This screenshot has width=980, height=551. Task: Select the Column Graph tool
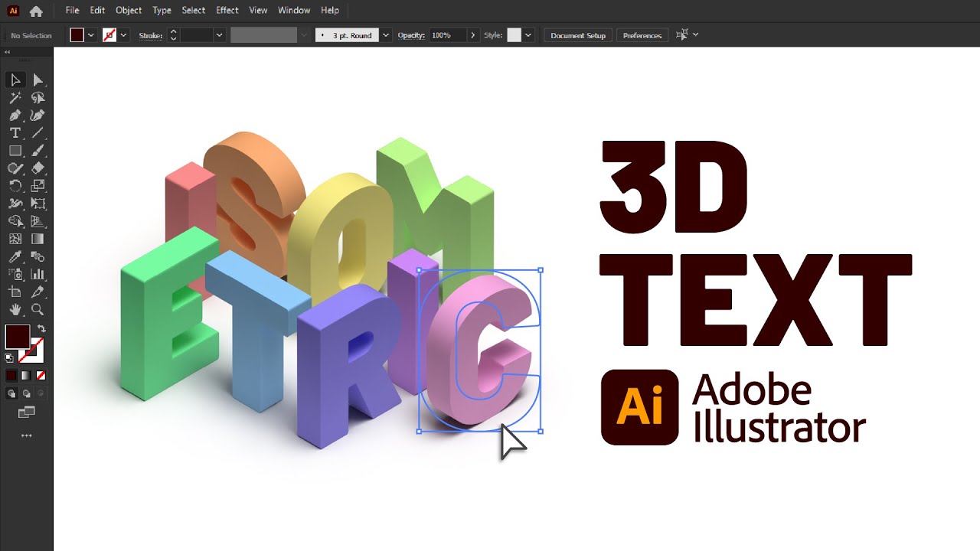(x=38, y=275)
